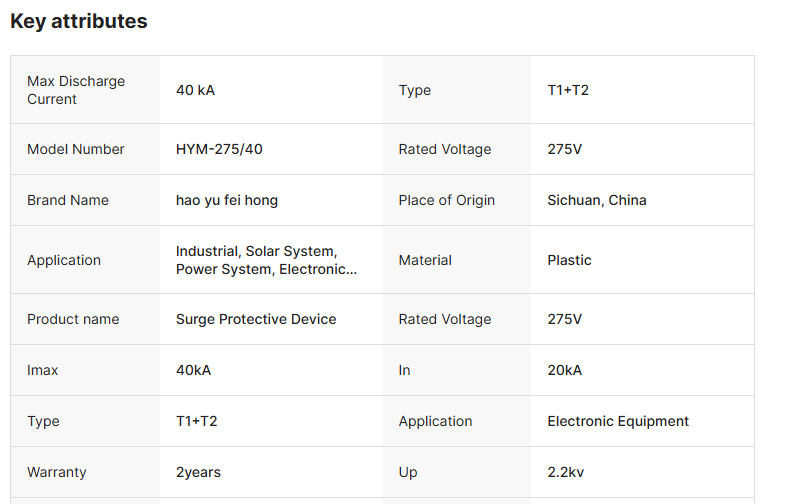The height and width of the screenshot is (504, 786).
Task: Select the Max Discharge Current label
Action: point(76,90)
